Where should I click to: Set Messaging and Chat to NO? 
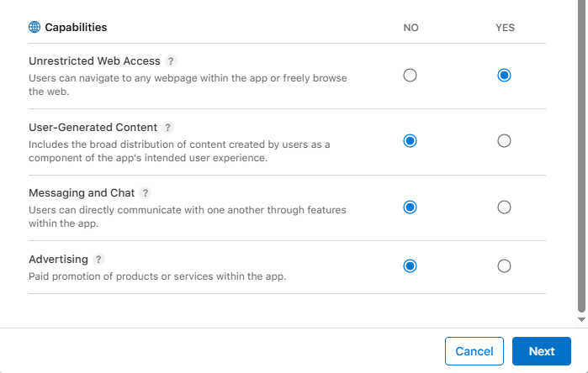point(410,207)
